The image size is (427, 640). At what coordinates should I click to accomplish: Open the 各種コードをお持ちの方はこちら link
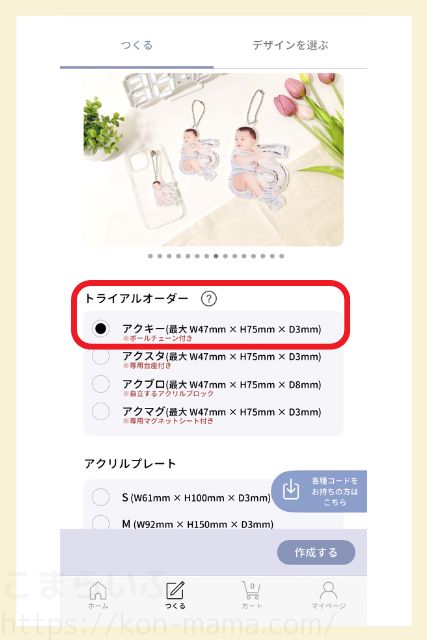(319, 491)
